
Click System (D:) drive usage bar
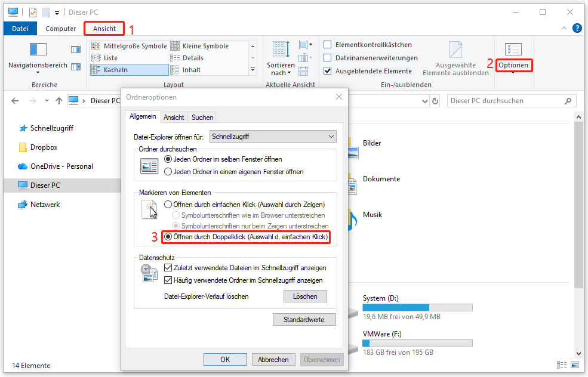tap(417, 308)
